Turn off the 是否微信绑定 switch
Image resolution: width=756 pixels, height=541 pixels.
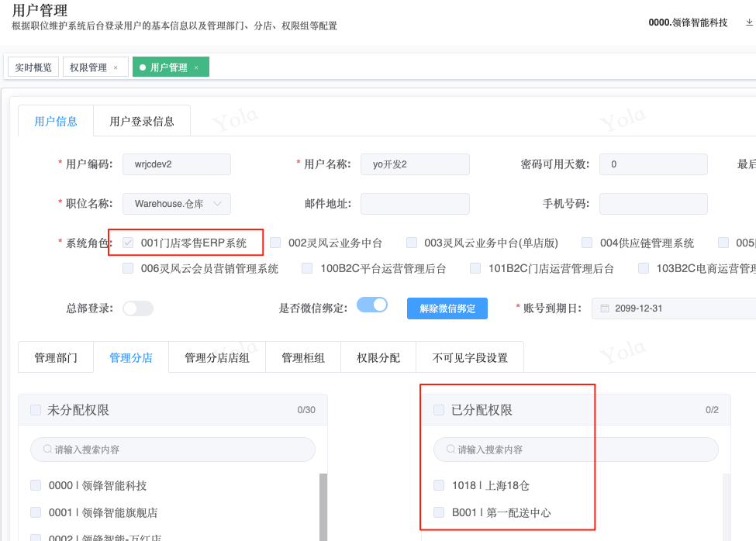(x=372, y=305)
